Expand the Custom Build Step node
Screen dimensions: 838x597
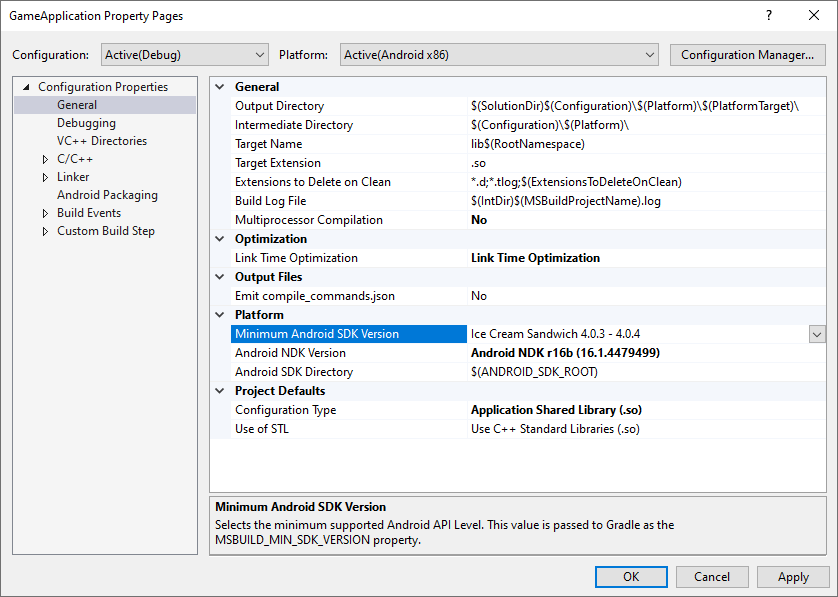tap(45, 231)
